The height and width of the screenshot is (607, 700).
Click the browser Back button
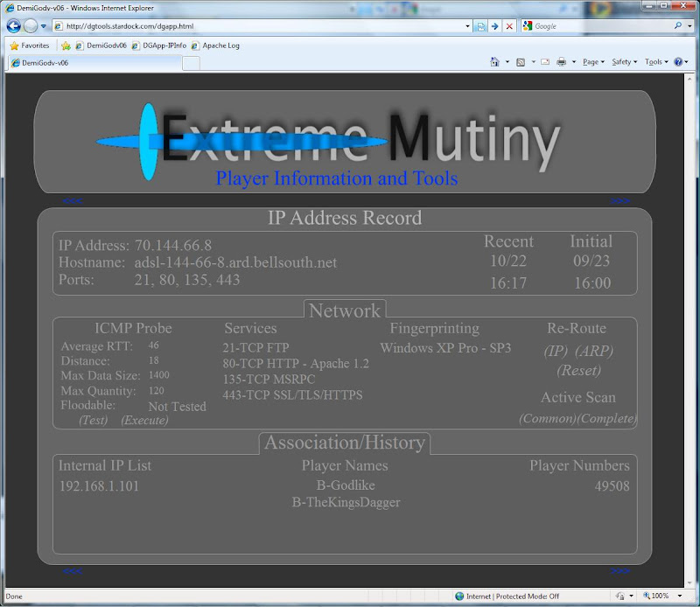(x=13, y=26)
